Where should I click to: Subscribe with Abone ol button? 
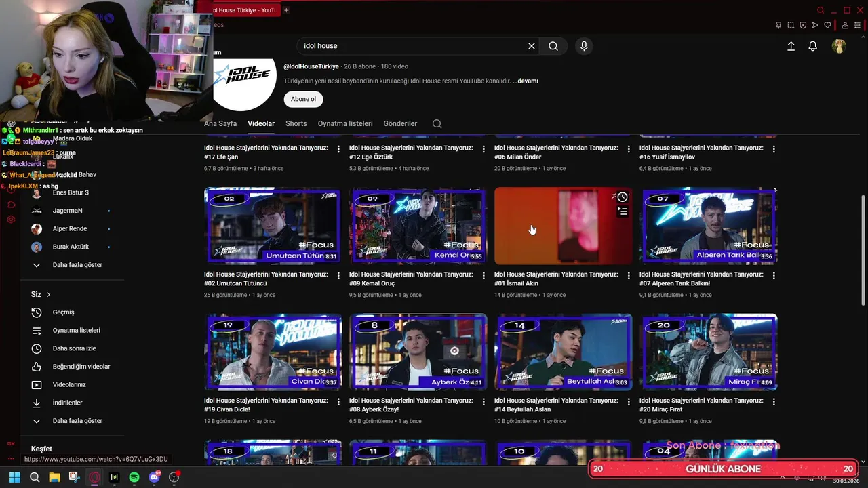303,99
